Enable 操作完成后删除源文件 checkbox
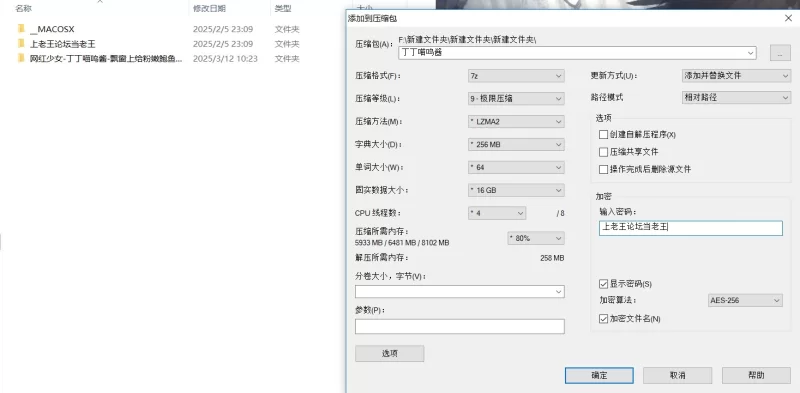This screenshot has width=800, height=393. [604, 169]
